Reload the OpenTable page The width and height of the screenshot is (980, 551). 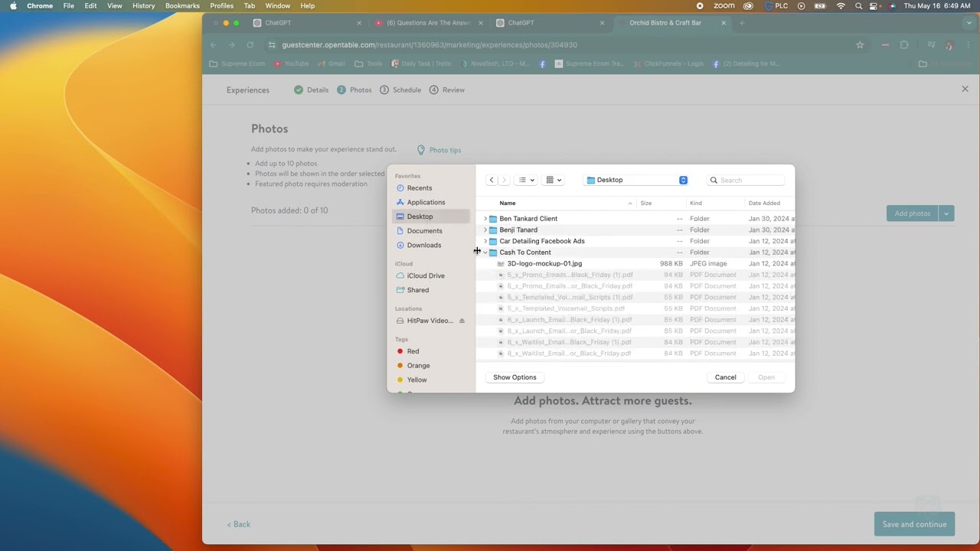coord(250,45)
